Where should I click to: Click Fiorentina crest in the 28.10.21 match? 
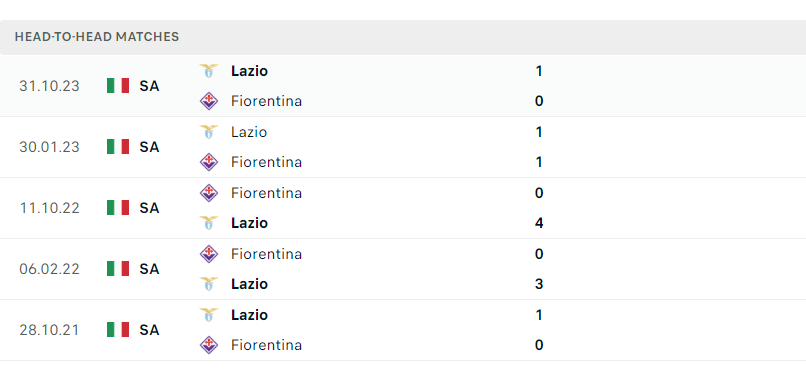point(209,345)
